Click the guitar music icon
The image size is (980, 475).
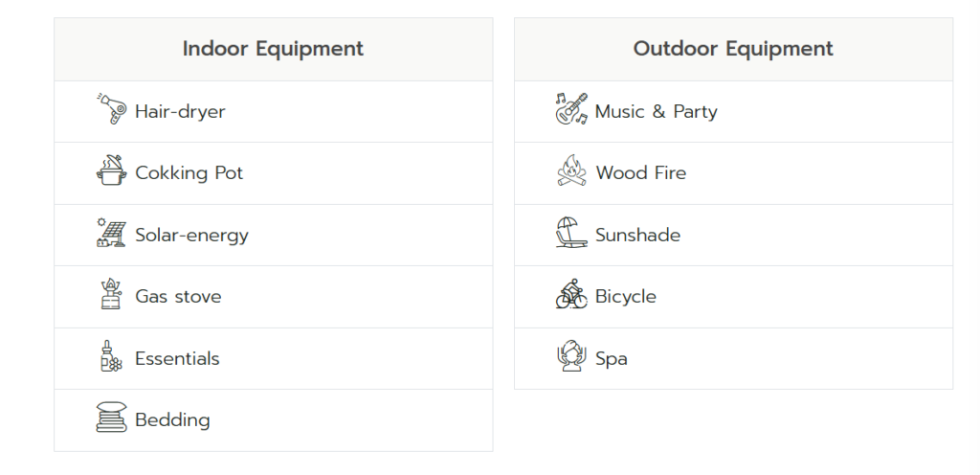click(x=571, y=110)
